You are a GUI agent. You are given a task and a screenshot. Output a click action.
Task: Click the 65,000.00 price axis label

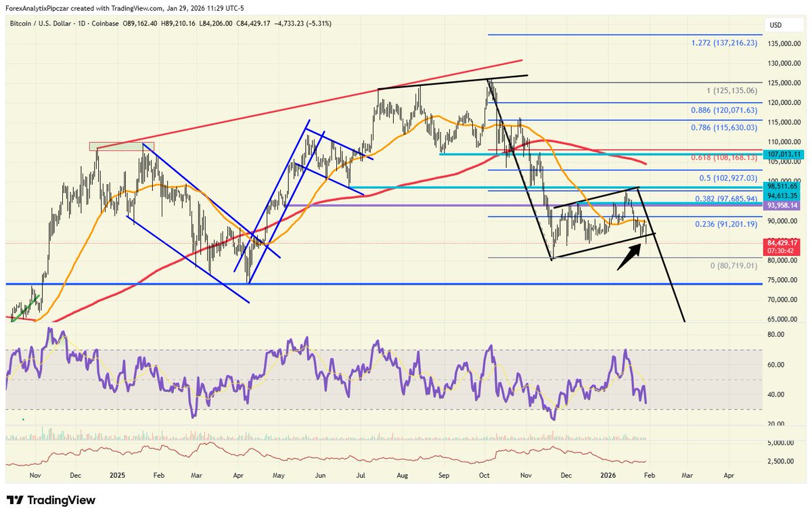[x=782, y=319]
